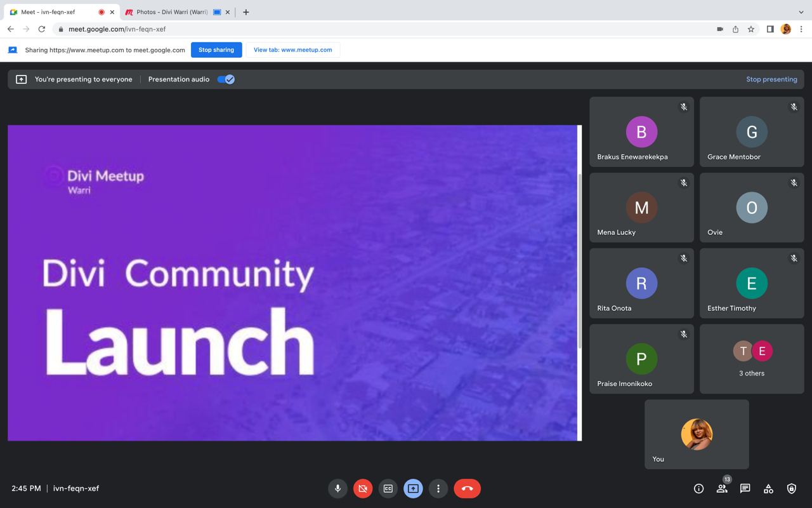Click Stop sharing in the banner
The height and width of the screenshot is (508, 812).
(216, 50)
